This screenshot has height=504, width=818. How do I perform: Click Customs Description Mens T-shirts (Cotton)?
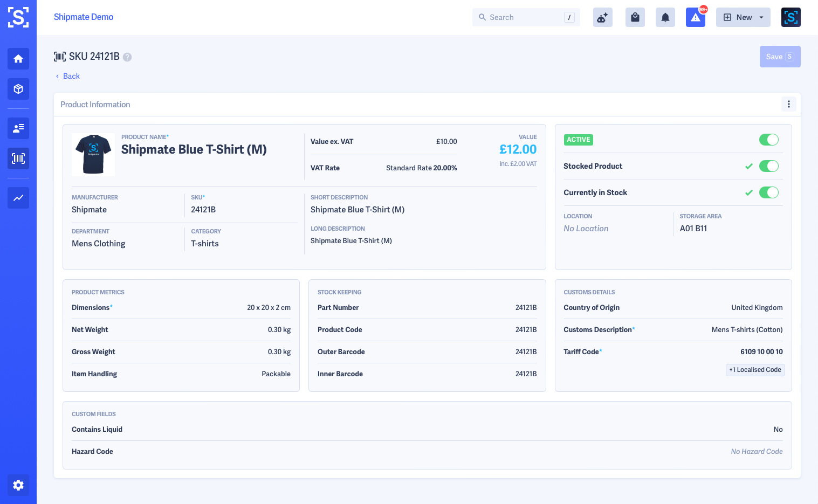(x=747, y=330)
